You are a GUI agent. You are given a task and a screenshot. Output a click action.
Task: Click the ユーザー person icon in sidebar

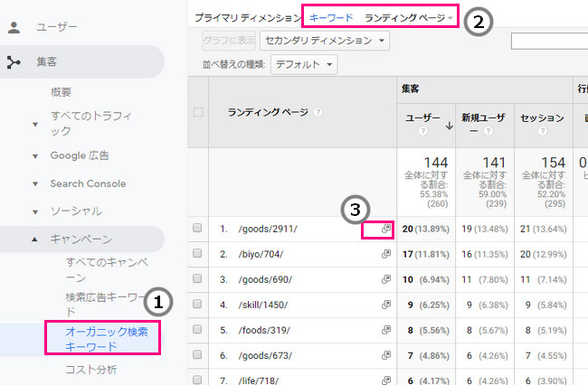coord(14,27)
